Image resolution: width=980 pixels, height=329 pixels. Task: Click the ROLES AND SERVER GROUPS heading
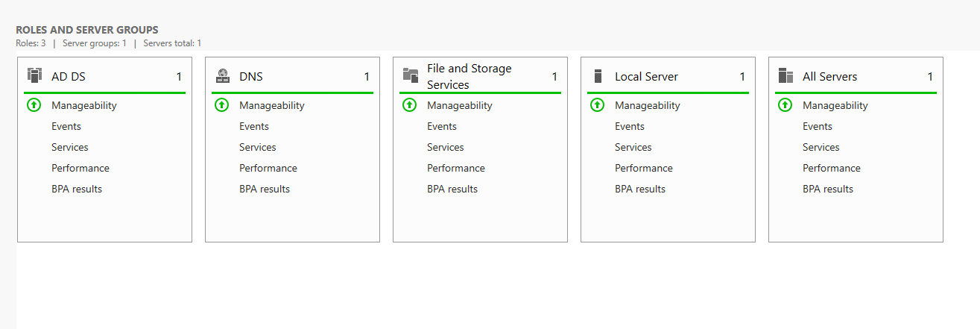tap(87, 30)
